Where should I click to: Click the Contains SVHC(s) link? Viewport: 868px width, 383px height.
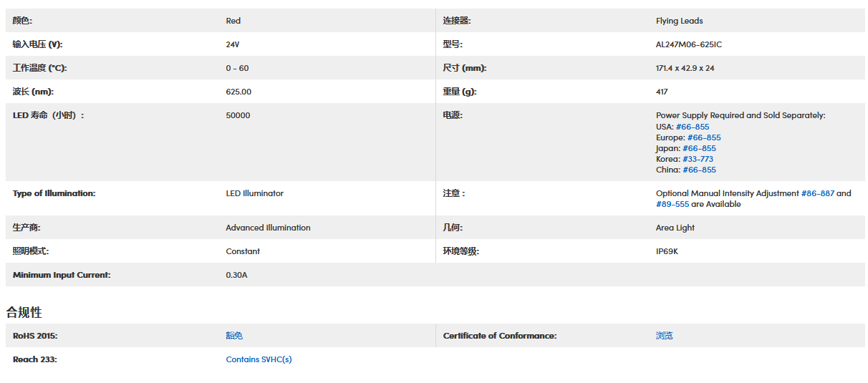[259, 359]
